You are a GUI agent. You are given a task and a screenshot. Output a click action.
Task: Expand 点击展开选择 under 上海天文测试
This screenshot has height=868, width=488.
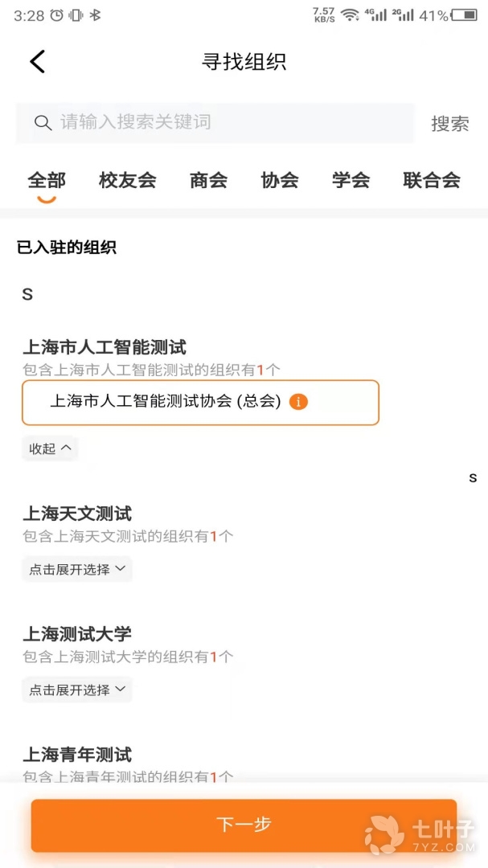[x=77, y=569]
